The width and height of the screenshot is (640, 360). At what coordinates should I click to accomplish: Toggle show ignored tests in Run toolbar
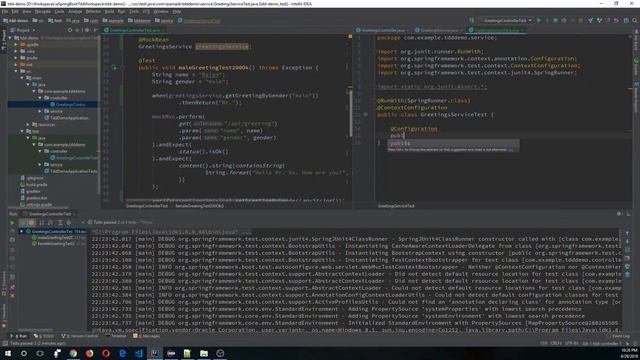(31, 223)
